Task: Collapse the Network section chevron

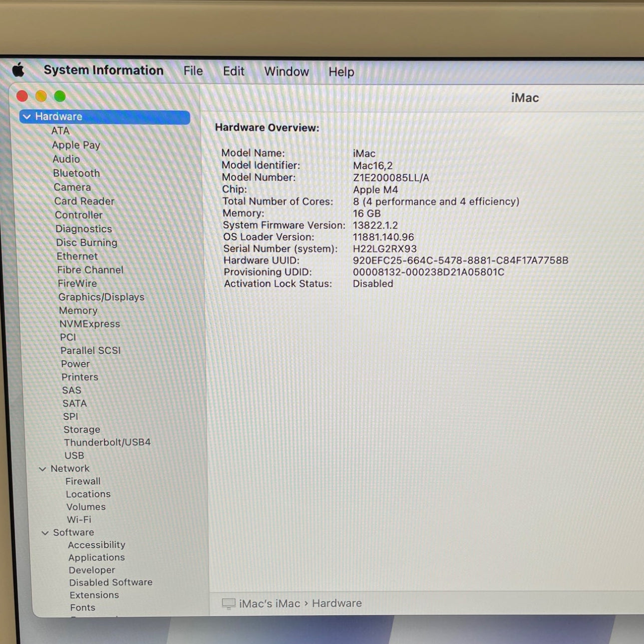Action: [42, 469]
